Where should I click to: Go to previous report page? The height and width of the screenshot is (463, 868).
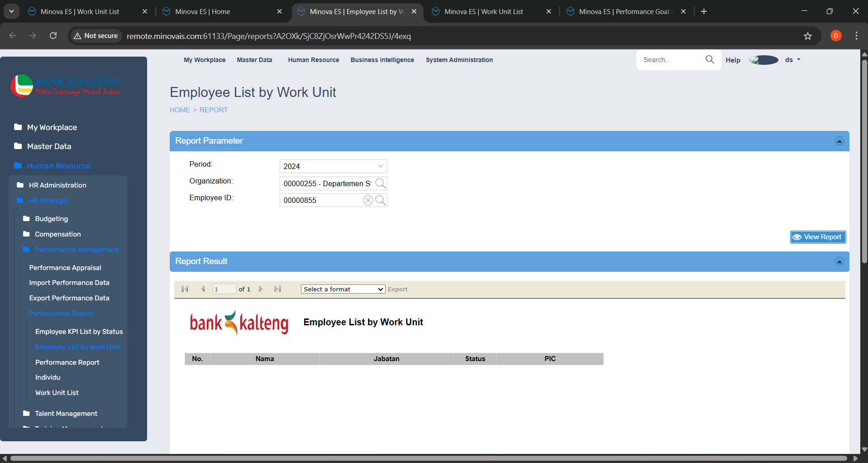point(203,289)
